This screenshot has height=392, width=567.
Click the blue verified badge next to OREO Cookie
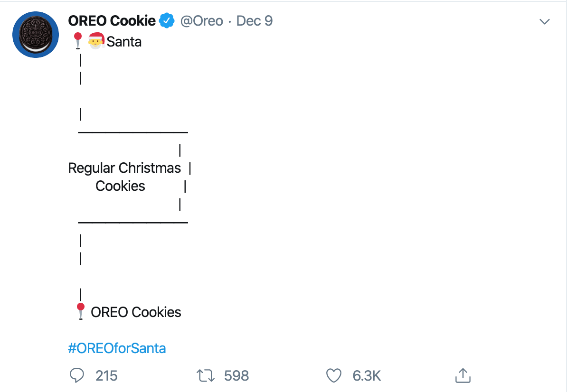(x=166, y=20)
